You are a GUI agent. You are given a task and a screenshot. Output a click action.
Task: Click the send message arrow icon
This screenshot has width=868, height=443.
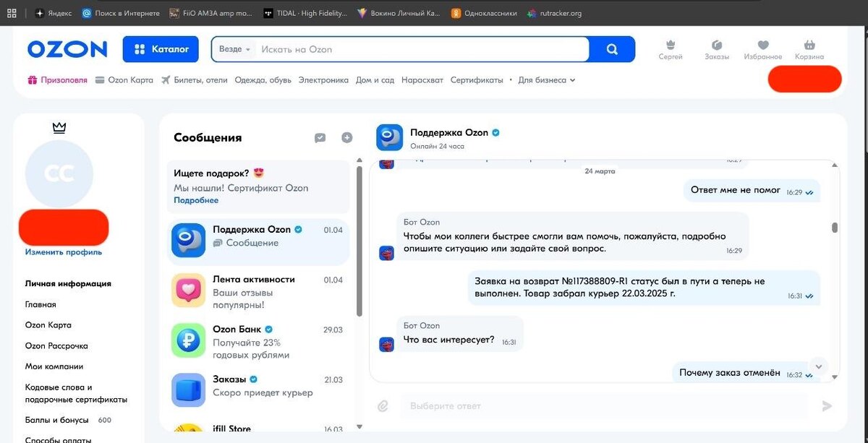coord(827,406)
